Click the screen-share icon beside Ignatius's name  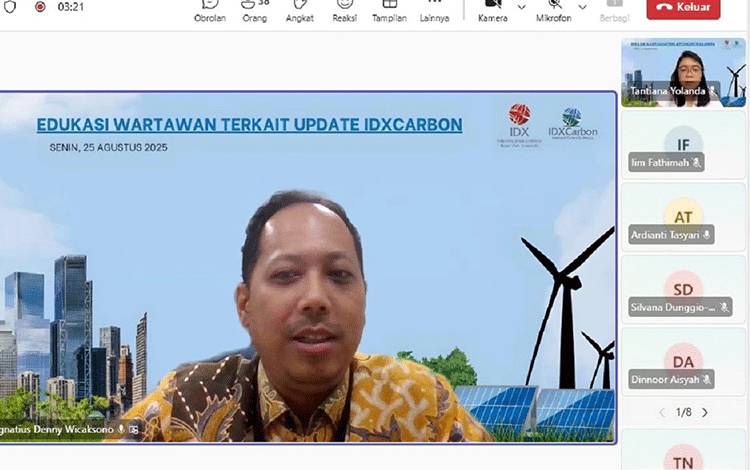134,430
